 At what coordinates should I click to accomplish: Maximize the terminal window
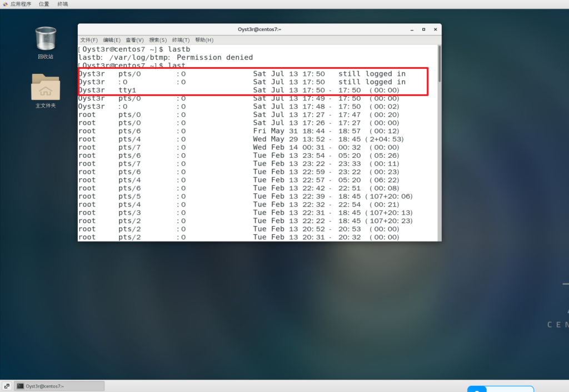click(x=423, y=29)
